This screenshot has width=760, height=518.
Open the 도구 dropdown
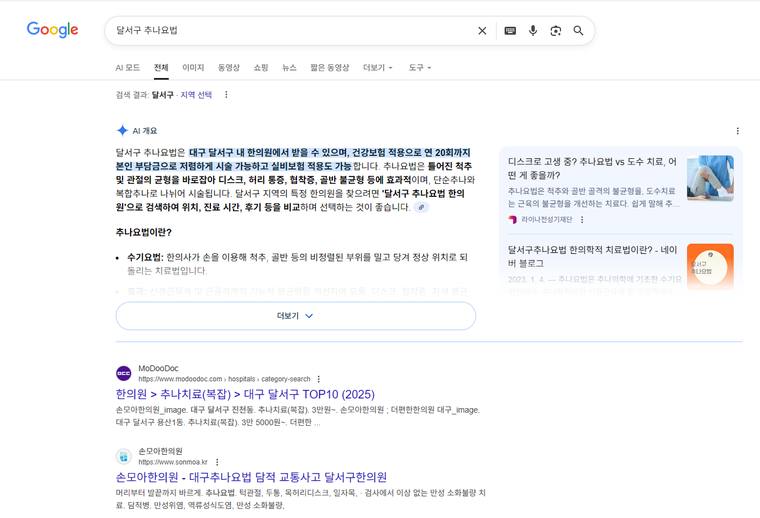pos(420,67)
